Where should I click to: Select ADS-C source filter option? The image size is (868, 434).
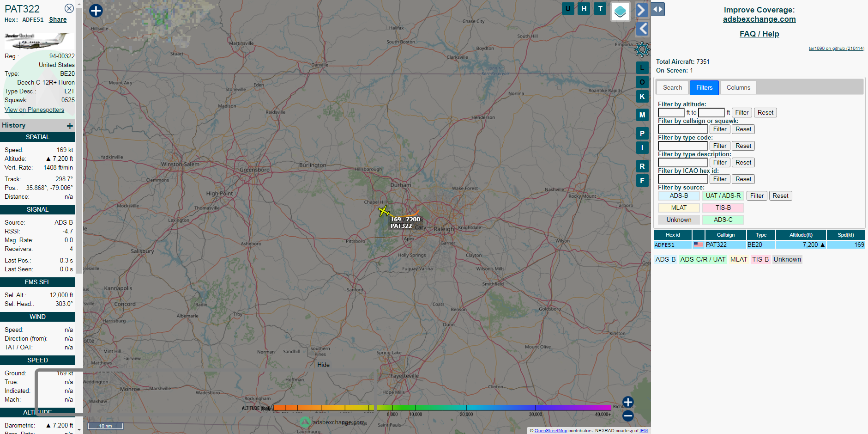[723, 220]
